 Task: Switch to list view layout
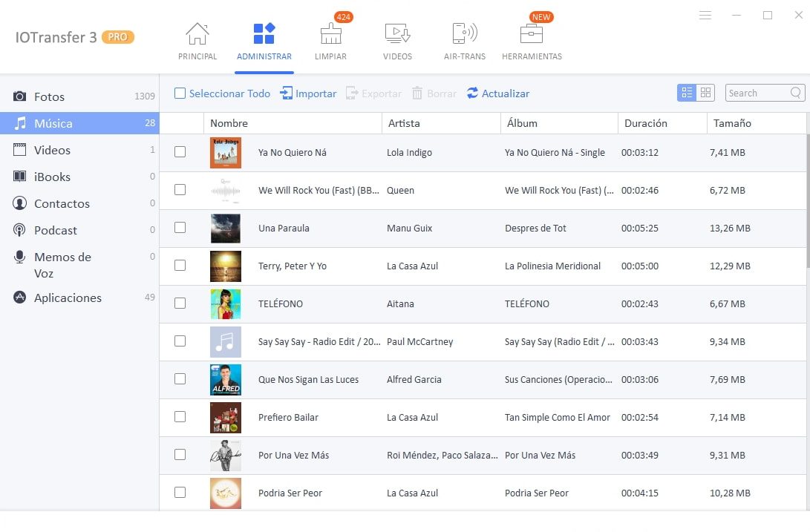pyautogui.click(x=687, y=93)
